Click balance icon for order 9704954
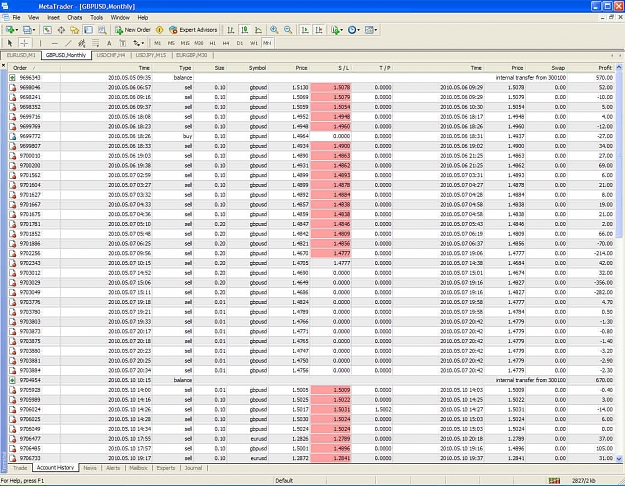625x486 pixels. pyautogui.click(x=12, y=380)
